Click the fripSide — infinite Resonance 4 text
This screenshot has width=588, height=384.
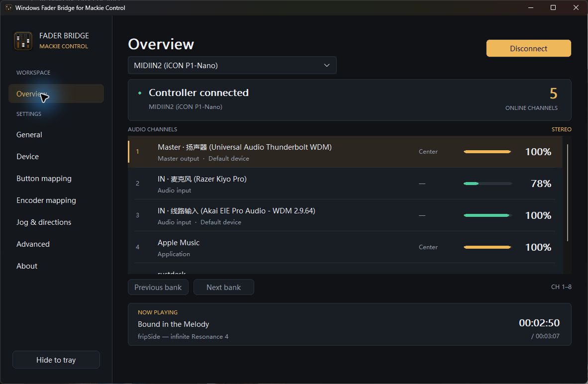pos(183,336)
